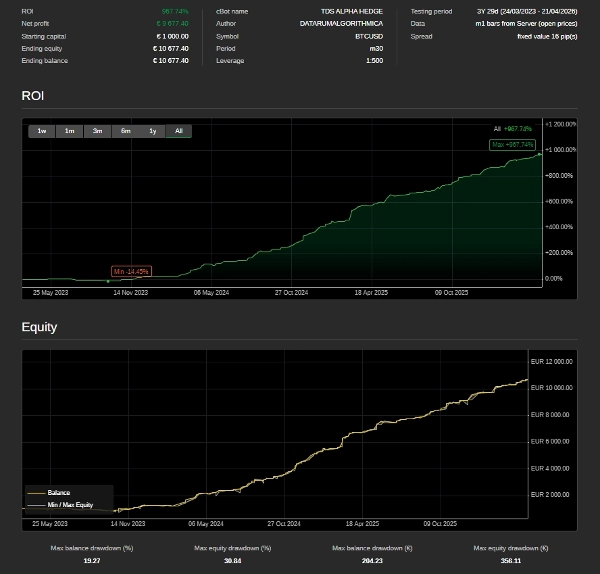Click the green minimum point on ROI curve
The width and height of the screenshot is (600, 574).
(108, 281)
